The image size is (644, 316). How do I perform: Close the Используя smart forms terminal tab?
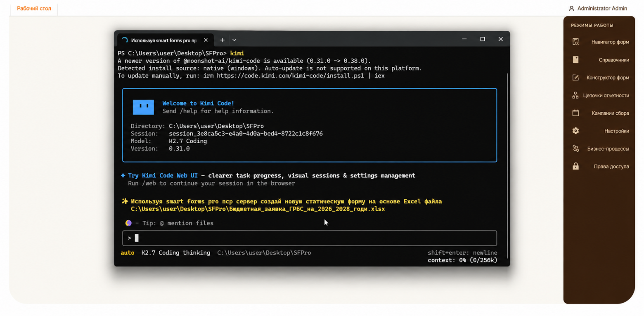click(x=205, y=40)
